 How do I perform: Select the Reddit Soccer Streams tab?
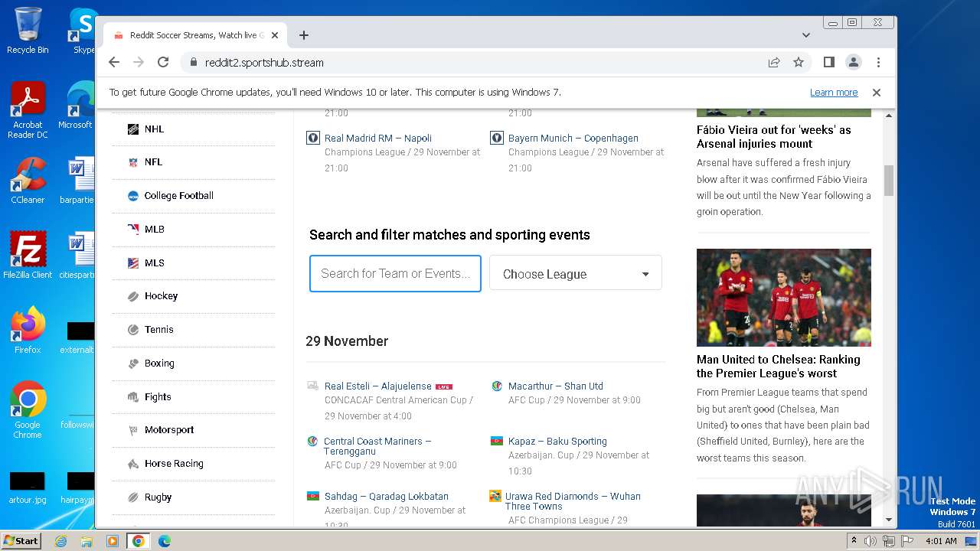tap(194, 35)
